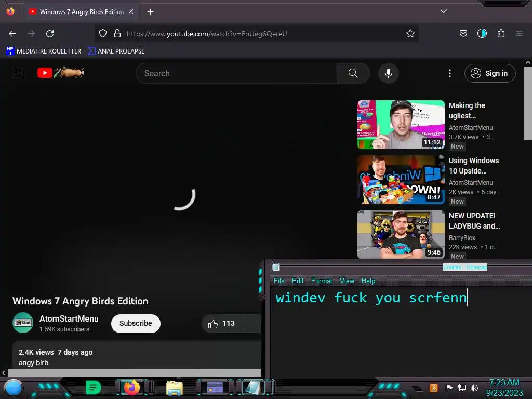The width and height of the screenshot is (532, 399).
Task: Open the Notepad Help menu
Action: click(368, 281)
